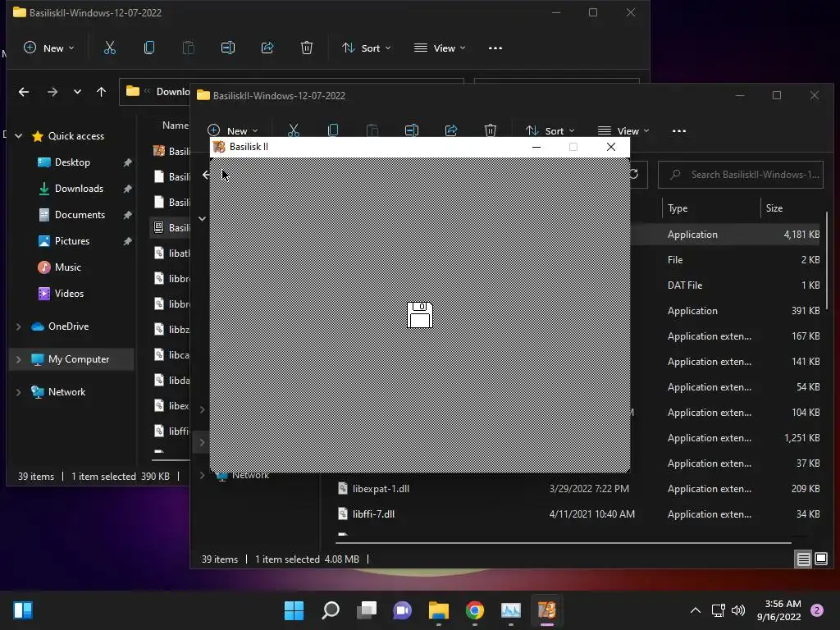Image resolution: width=840 pixels, height=630 pixels.
Task: Go back in back Explorer window
Action: pos(24,92)
